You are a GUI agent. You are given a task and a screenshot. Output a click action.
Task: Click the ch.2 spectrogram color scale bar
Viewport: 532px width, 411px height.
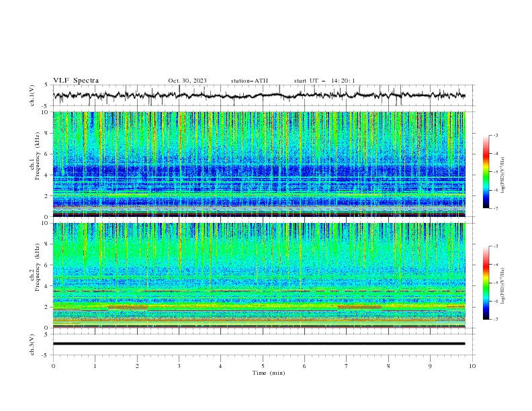pyautogui.click(x=486, y=283)
